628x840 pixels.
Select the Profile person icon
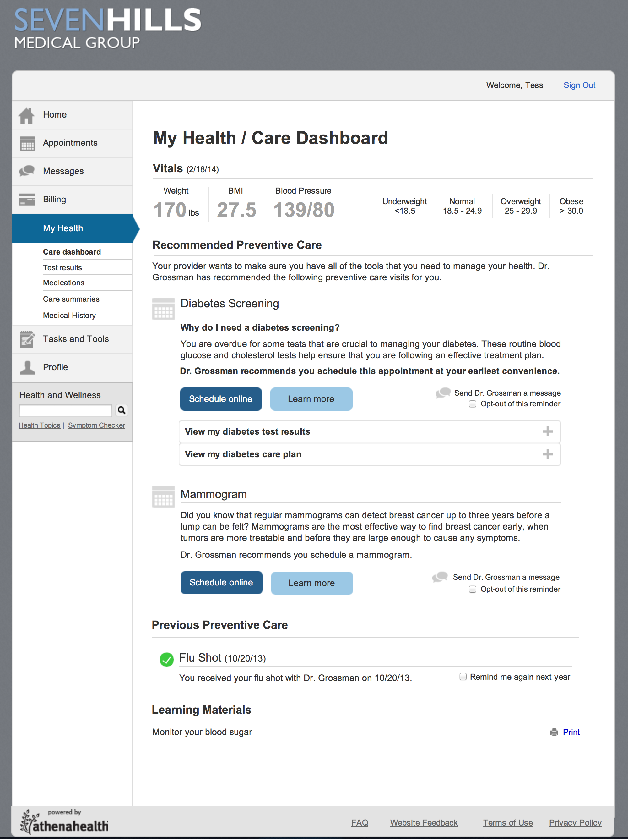point(28,367)
